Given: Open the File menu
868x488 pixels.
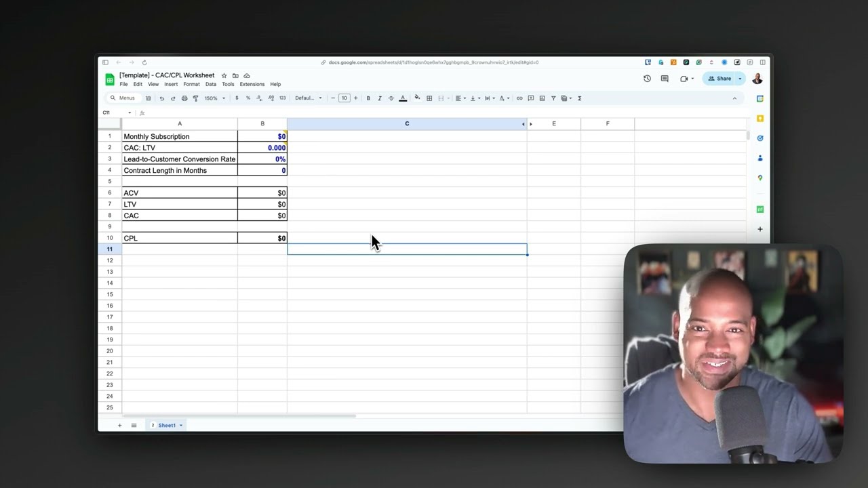Looking at the screenshot, I should [123, 85].
